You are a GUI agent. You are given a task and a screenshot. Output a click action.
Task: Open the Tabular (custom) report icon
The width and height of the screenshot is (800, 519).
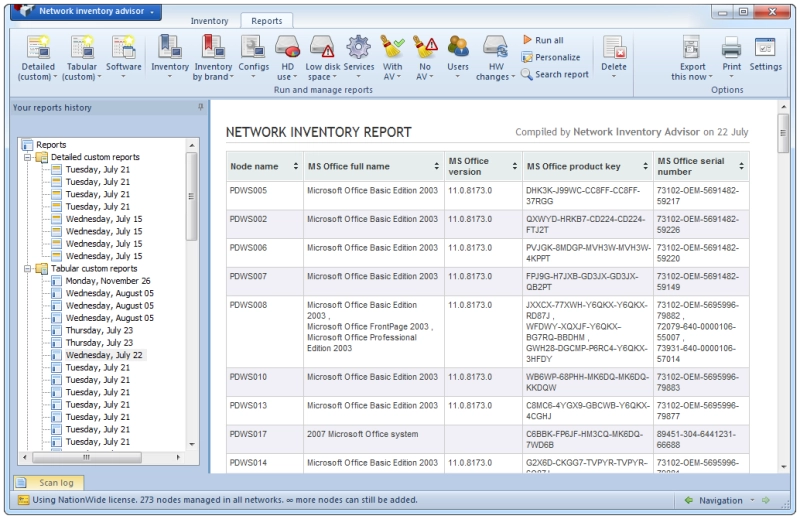pyautogui.click(x=82, y=47)
